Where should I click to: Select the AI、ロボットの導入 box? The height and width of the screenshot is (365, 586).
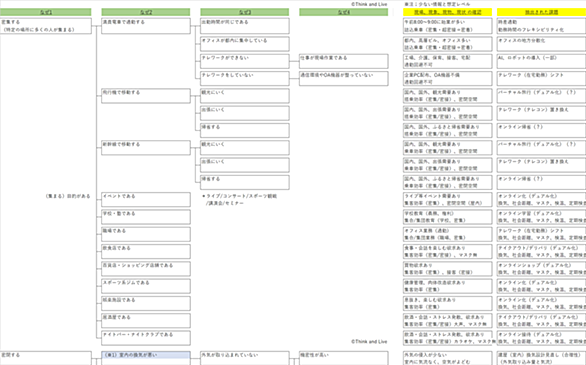point(541,61)
